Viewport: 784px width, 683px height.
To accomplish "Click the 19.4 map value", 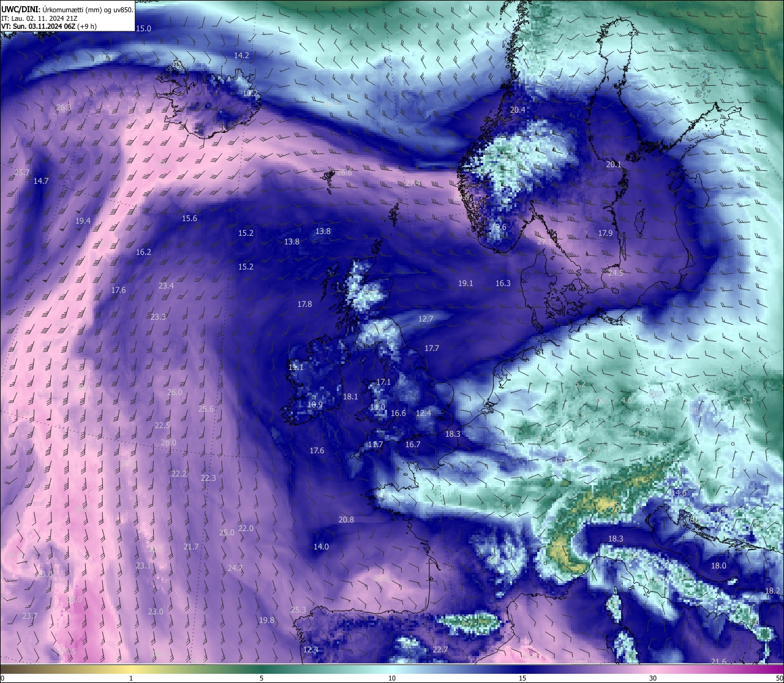I will (83, 221).
